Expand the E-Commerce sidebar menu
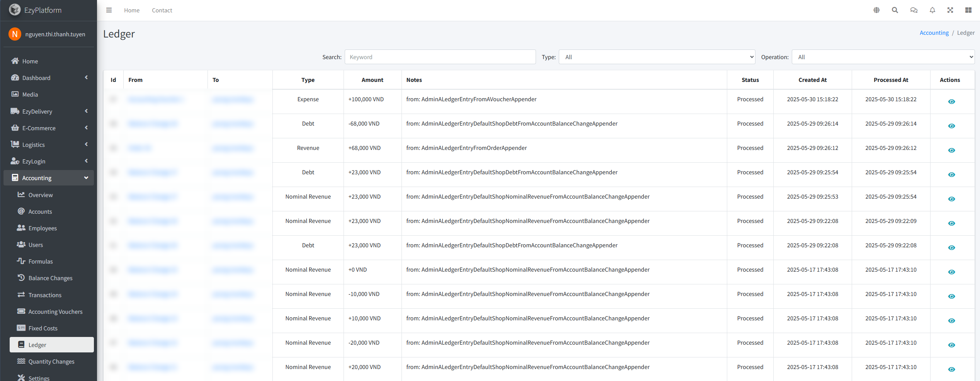The height and width of the screenshot is (381, 980). (x=49, y=128)
